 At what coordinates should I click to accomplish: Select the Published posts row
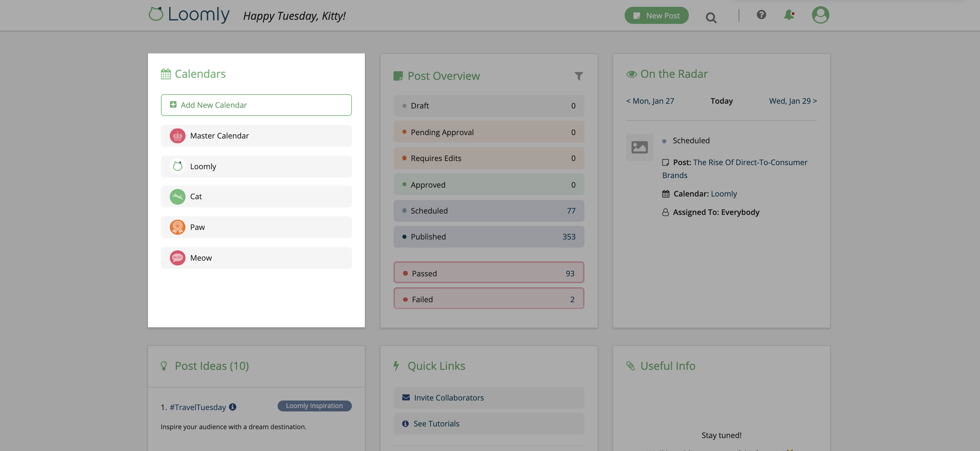point(489,237)
